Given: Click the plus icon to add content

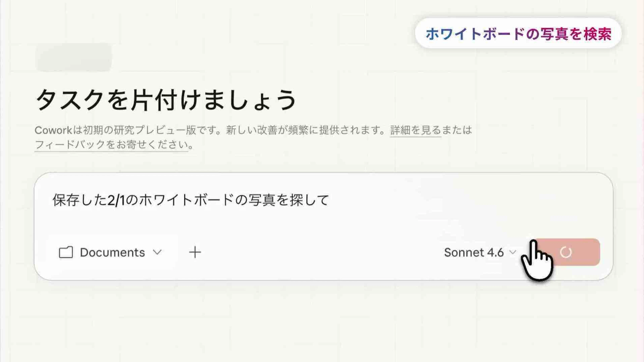Looking at the screenshot, I should tap(195, 252).
